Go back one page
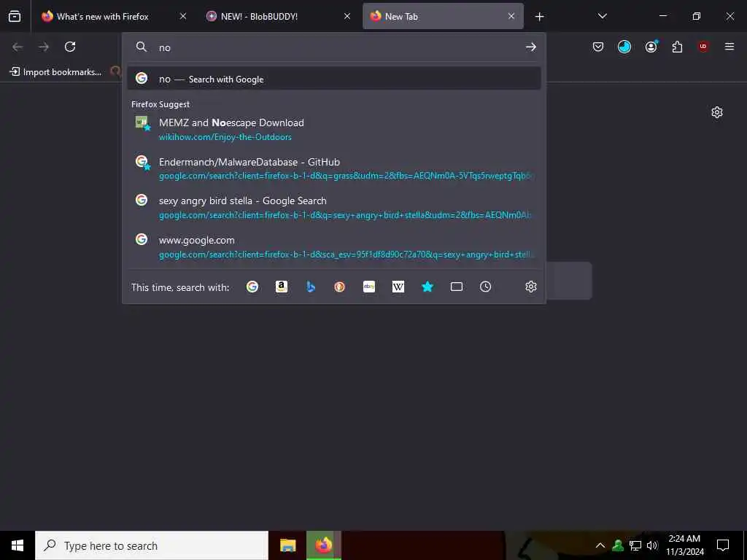The width and height of the screenshot is (747, 560). pyautogui.click(x=18, y=47)
